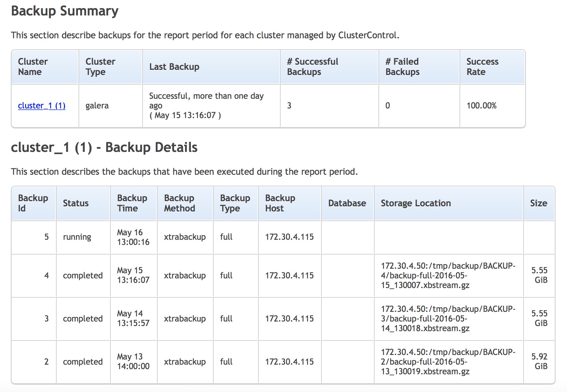Select the Size column header
The image size is (567, 392).
[539, 203]
